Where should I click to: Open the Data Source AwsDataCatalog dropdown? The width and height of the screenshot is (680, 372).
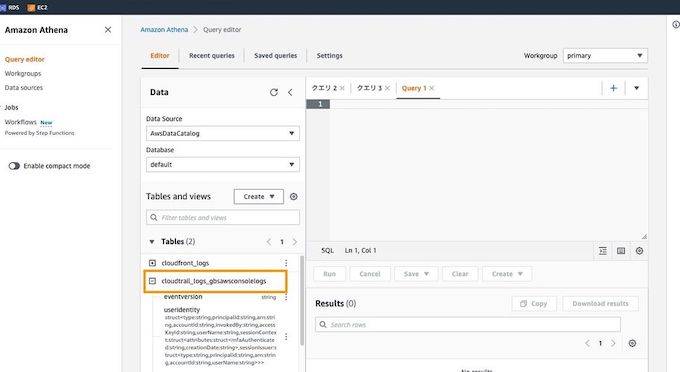coord(222,133)
